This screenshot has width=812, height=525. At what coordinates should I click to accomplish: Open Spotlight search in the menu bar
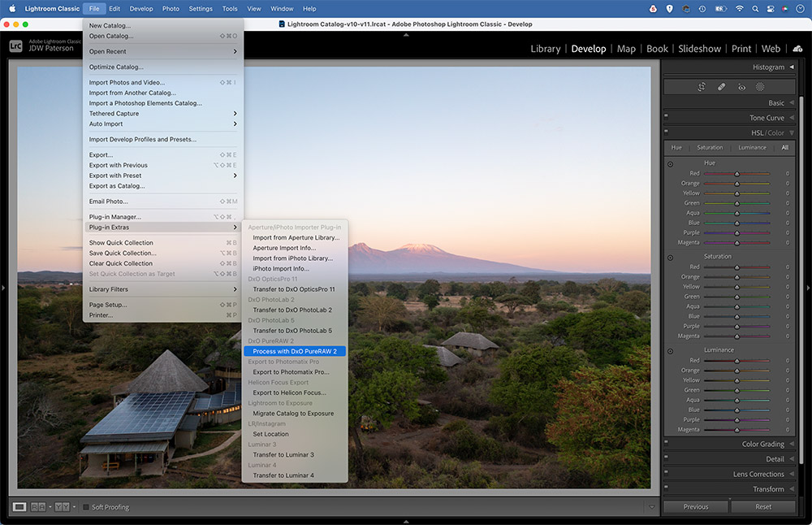click(x=755, y=9)
